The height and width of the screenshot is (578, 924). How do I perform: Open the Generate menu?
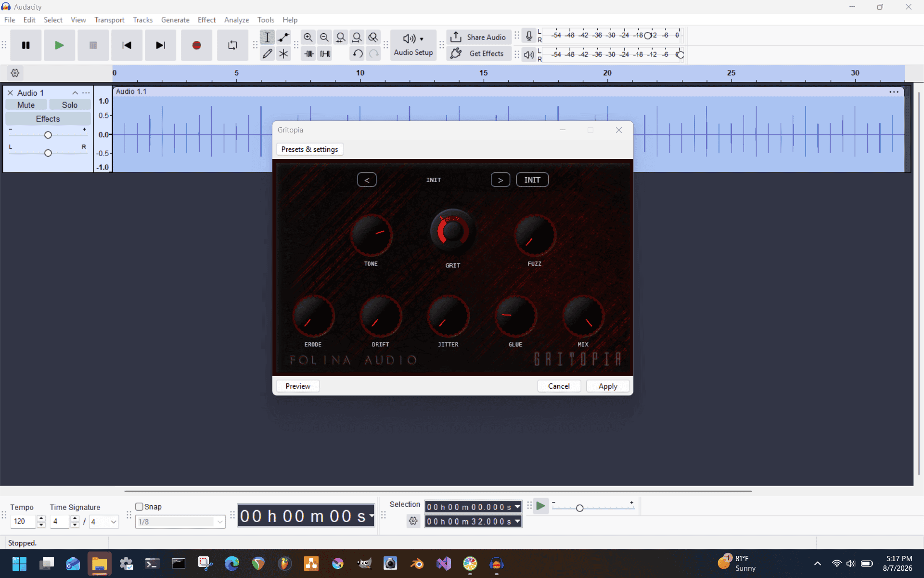pyautogui.click(x=175, y=20)
